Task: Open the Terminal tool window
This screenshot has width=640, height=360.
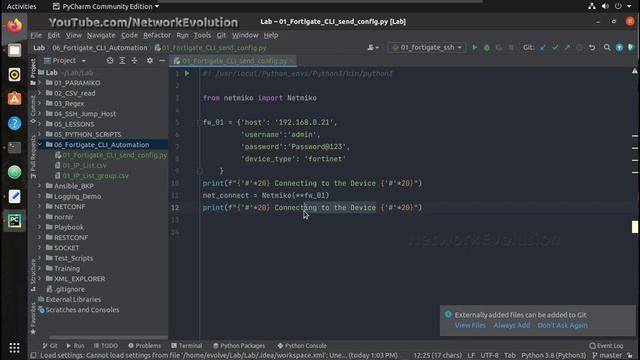Action: [187, 346]
